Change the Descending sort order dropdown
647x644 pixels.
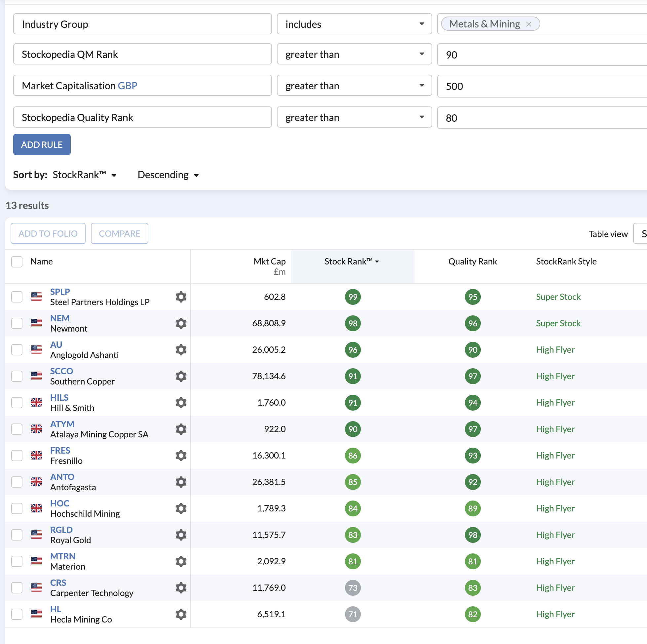click(x=168, y=175)
